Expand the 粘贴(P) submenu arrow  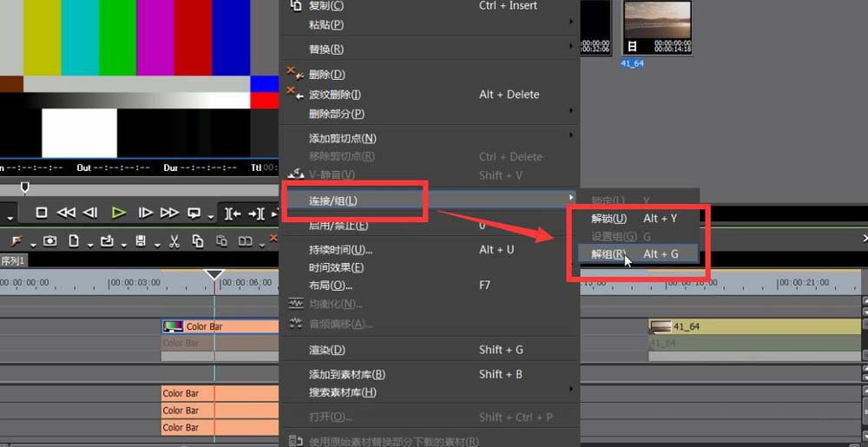coord(571,22)
